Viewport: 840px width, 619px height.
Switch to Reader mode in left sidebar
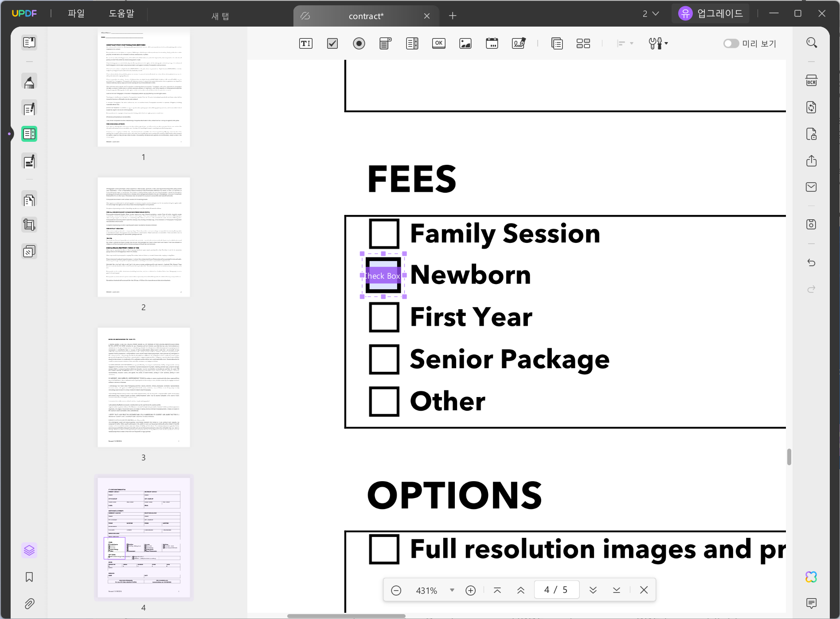point(29,43)
